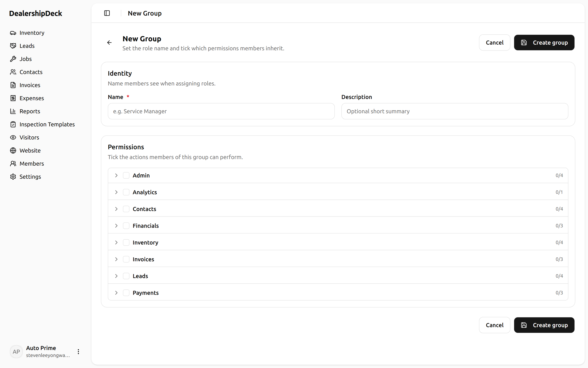Click the top Create group button
Image resolution: width=588 pixels, height=368 pixels.
(x=544, y=43)
